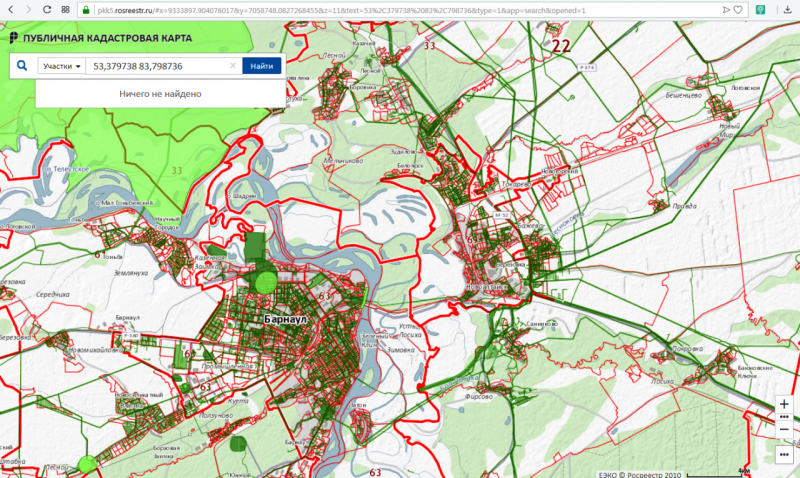Zoom in the map with plus
The image size is (800, 478).
tap(784, 405)
